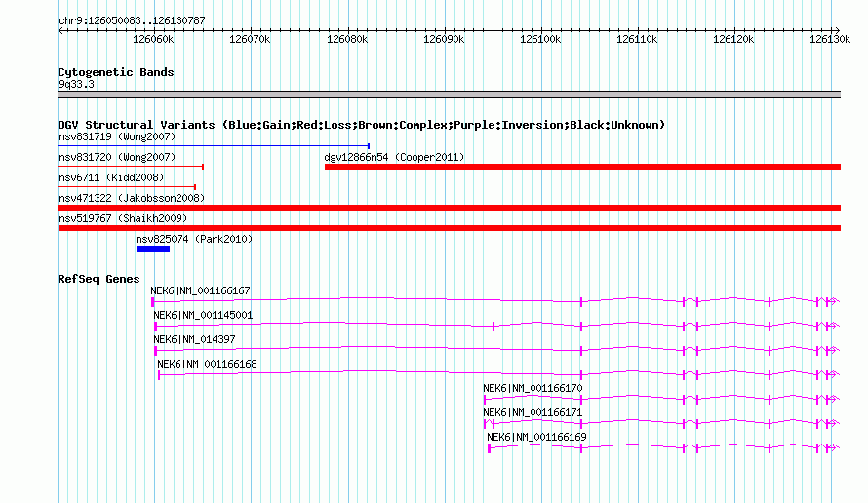
Task: Click NEK6|NM_001166171 transcript label
Action: (x=533, y=412)
